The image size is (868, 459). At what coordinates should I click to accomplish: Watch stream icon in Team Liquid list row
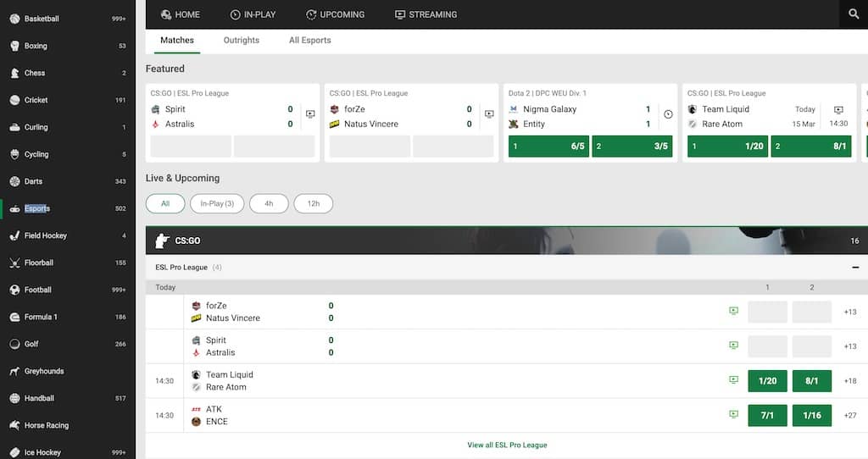point(733,380)
